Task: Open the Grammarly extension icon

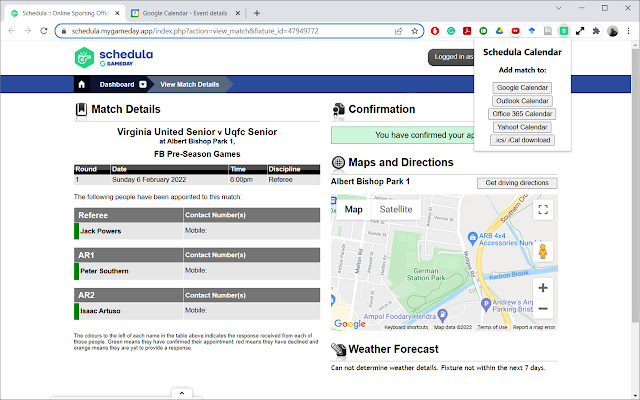Action: [451, 31]
